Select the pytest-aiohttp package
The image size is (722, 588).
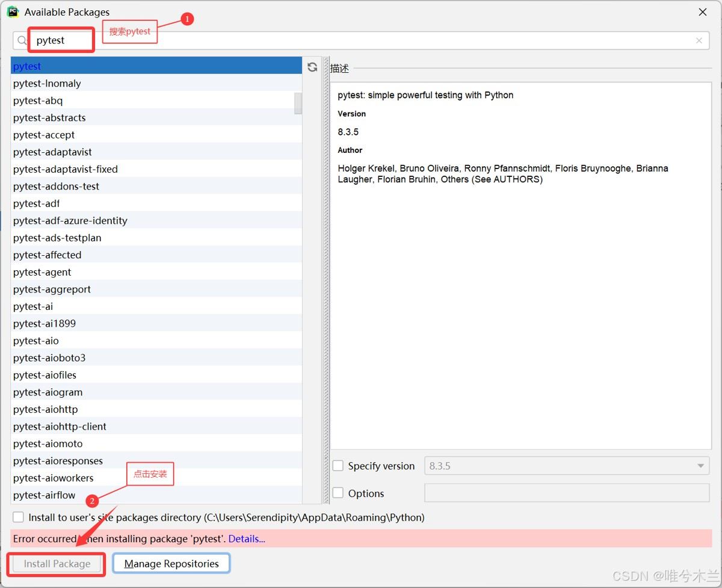click(156, 409)
